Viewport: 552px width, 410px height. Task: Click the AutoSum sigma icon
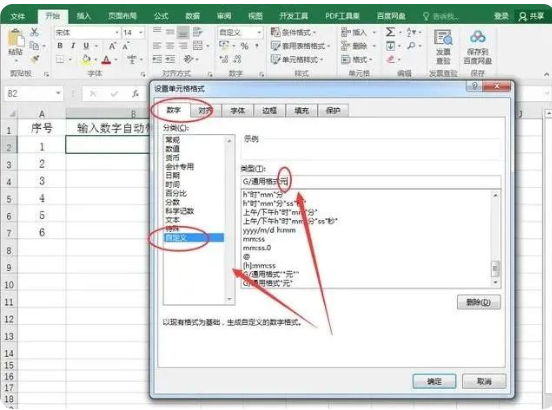[390, 32]
